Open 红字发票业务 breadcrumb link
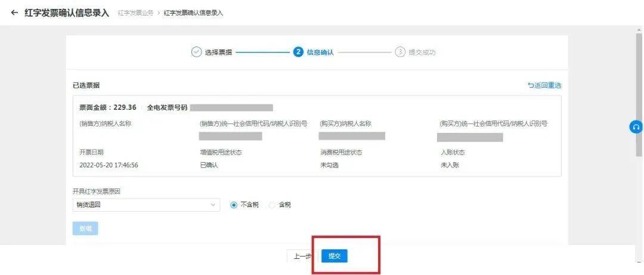 tap(135, 13)
